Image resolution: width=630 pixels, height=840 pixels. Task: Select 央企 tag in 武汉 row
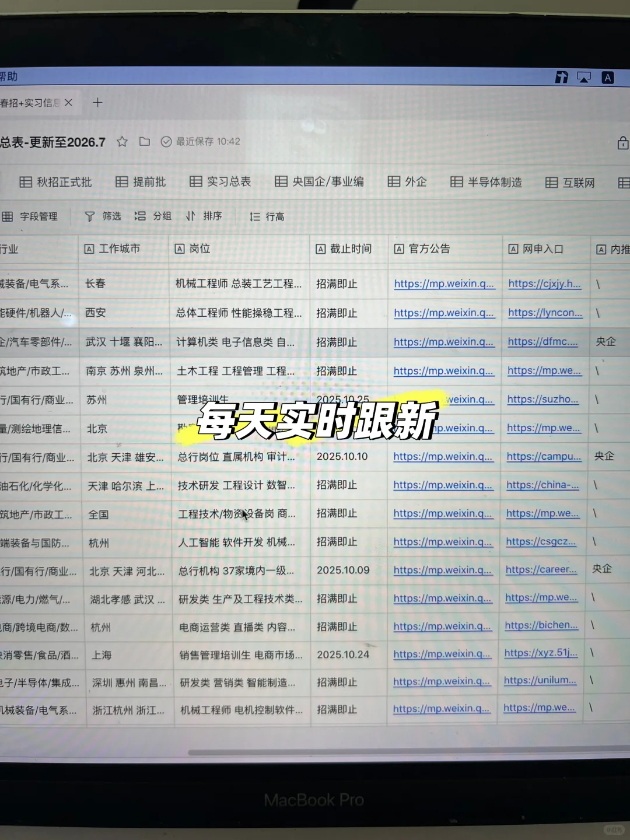coord(606,342)
